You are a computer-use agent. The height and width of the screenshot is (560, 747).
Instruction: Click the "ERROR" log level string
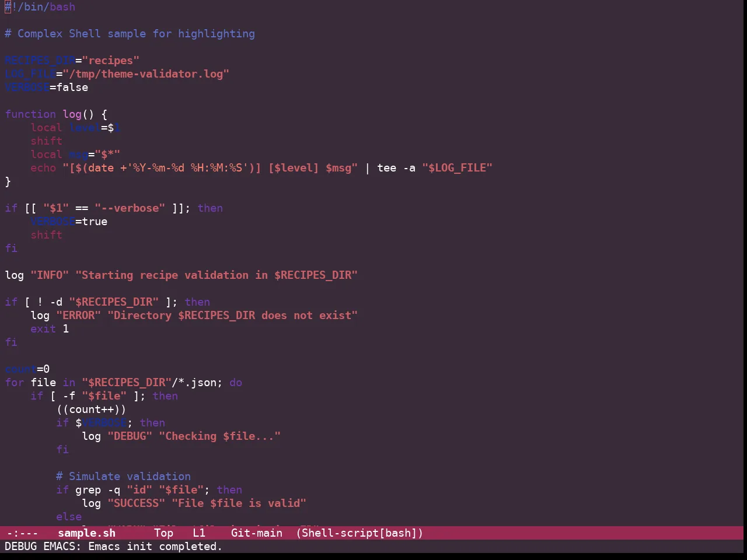point(79,316)
